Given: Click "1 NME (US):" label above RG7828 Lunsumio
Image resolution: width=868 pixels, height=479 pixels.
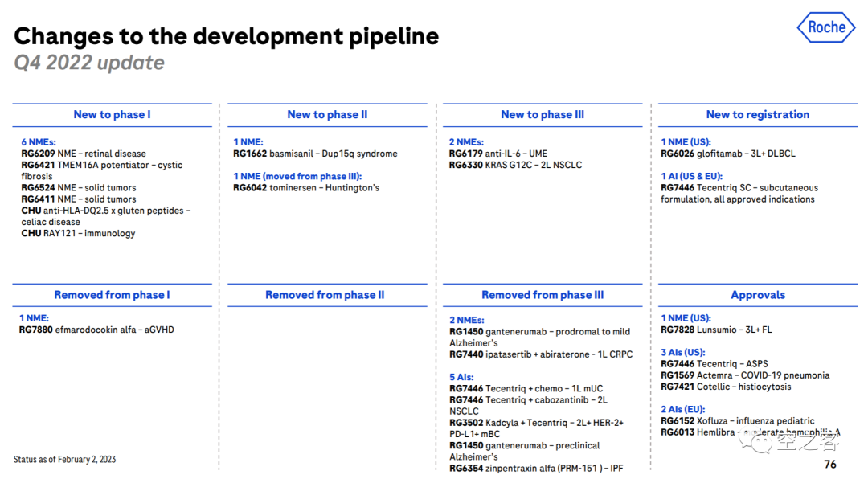Looking at the screenshot, I should [x=686, y=318].
